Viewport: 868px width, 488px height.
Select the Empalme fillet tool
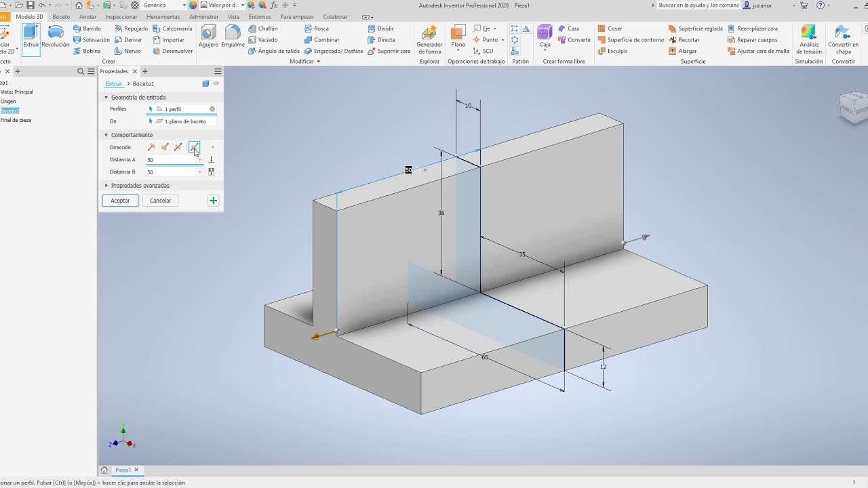(233, 37)
